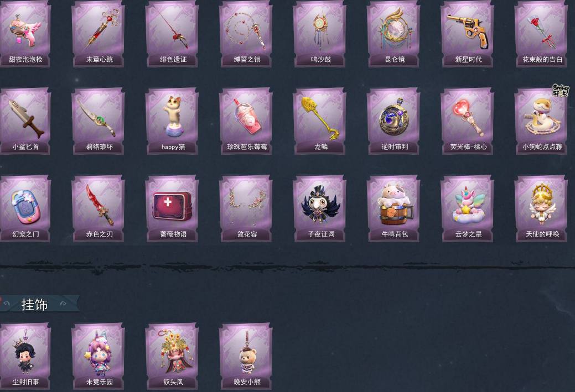Select the 小鲨匕首 shark dagger item
Image resolution: width=575 pixels, height=392 pixels.
point(25,121)
